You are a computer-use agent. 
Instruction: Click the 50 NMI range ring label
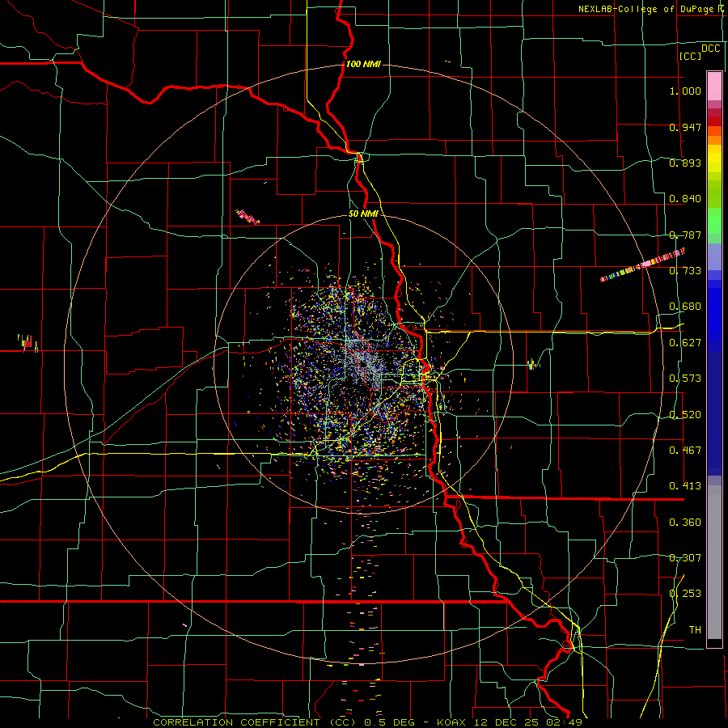(363, 214)
